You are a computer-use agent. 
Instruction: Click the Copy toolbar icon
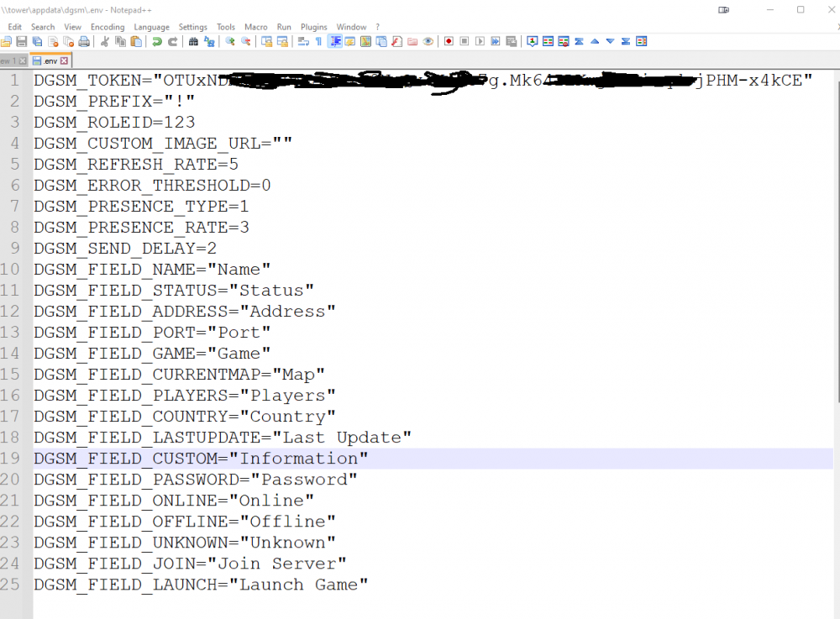pos(120,42)
